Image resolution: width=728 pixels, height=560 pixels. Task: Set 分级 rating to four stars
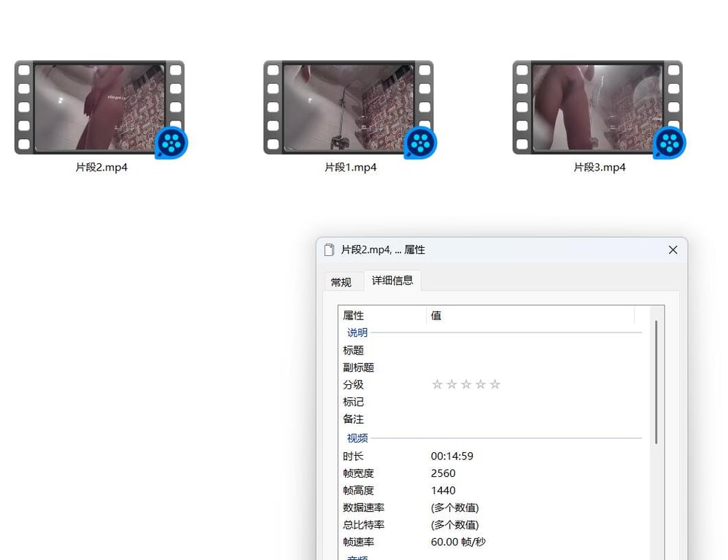click(x=480, y=384)
